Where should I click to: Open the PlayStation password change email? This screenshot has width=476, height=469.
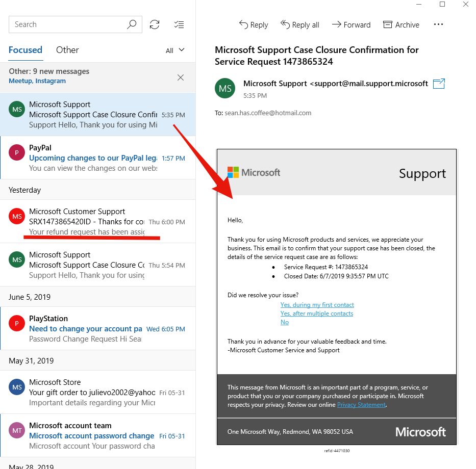[x=98, y=328]
